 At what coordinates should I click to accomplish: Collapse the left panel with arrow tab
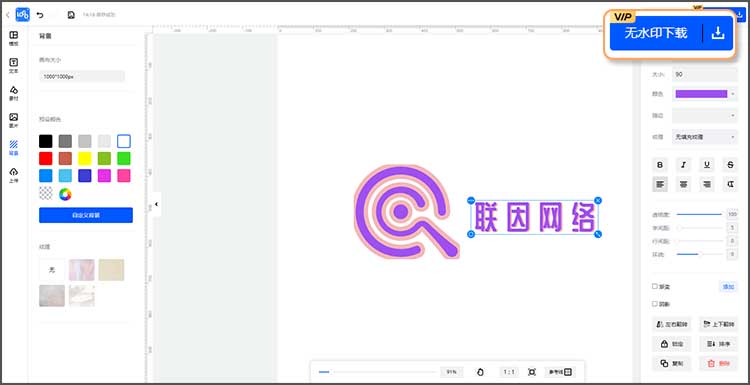coord(156,204)
